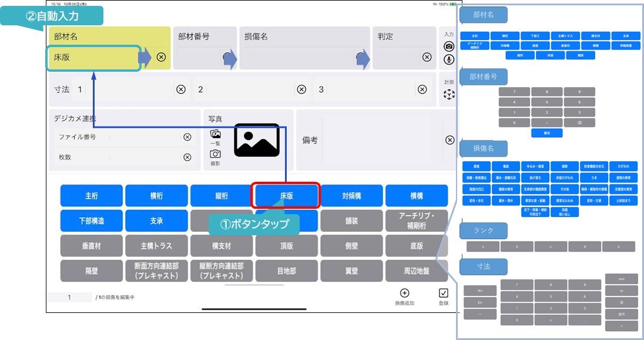
Task: Select the 部材番号 input panel
Action: coord(206,48)
